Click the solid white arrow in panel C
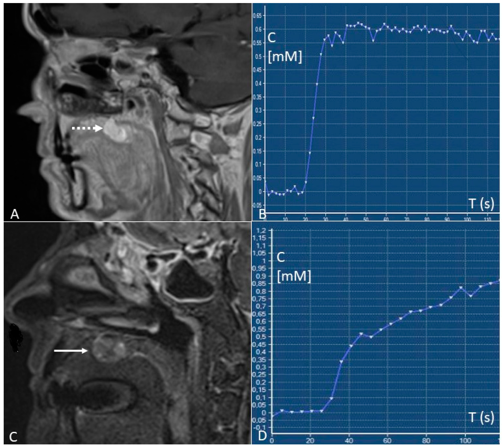The image size is (503, 448). coord(71,350)
